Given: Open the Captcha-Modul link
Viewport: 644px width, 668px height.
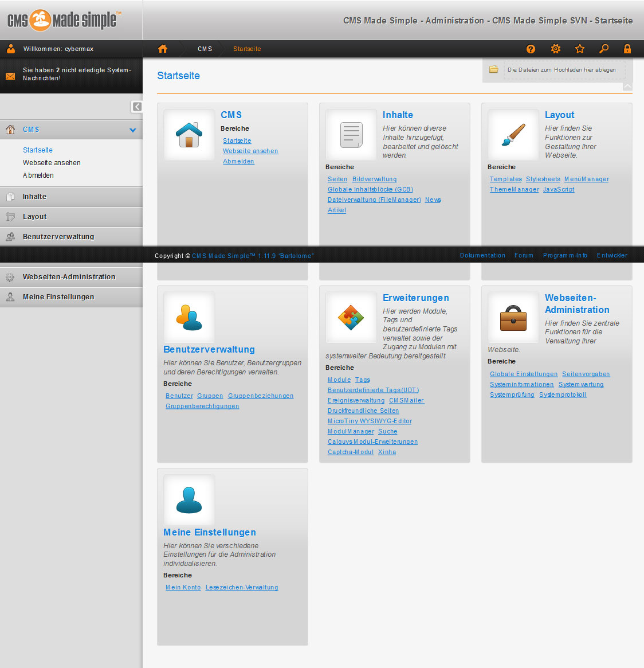Looking at the screenshot, I should pyautogui.click(x=350, y=452).
